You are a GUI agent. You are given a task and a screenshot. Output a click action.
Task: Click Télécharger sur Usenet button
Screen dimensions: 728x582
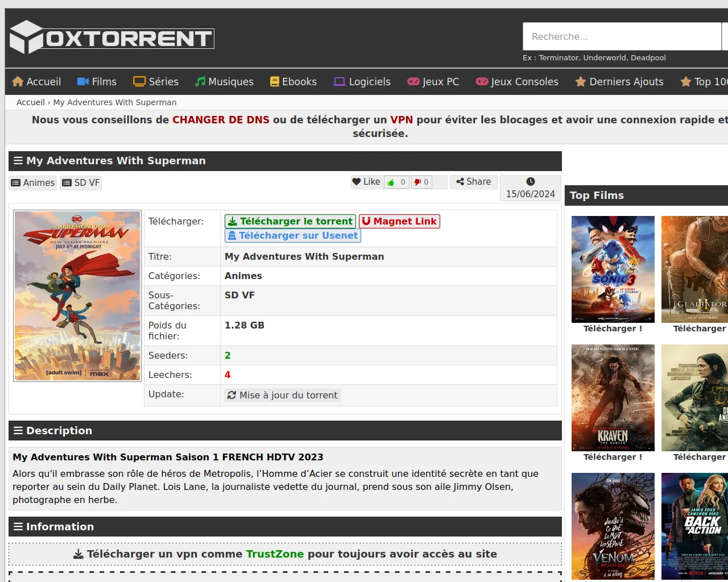point(293,235)
